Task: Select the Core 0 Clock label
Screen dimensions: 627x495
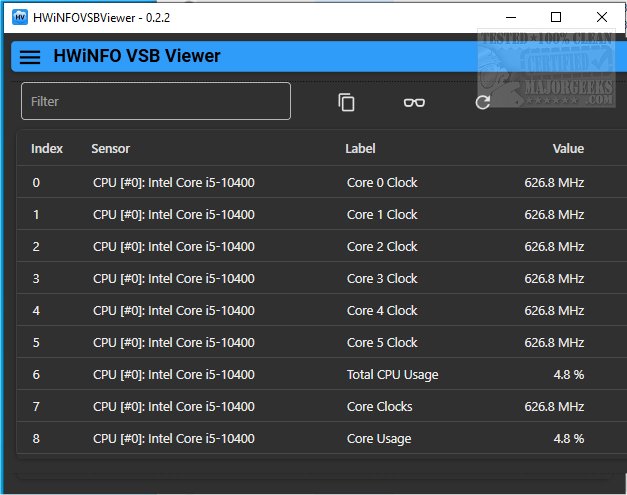Action: coord(382,183)
